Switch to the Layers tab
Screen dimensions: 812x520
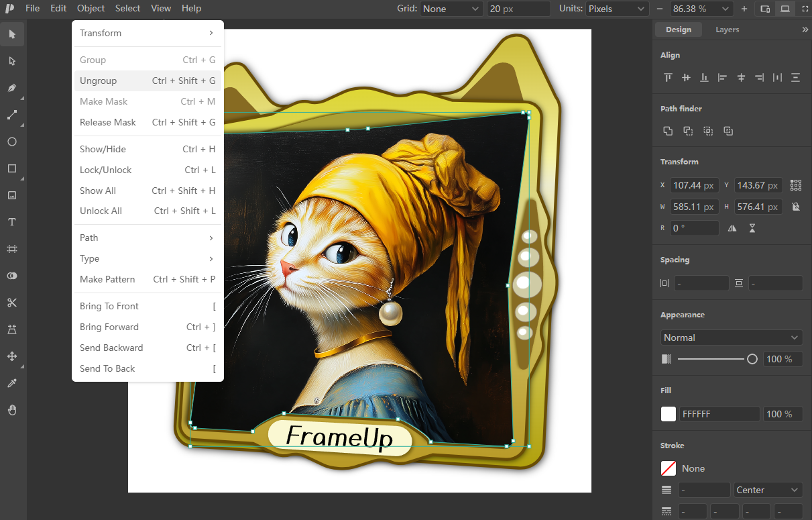click(x=727, y=30)
